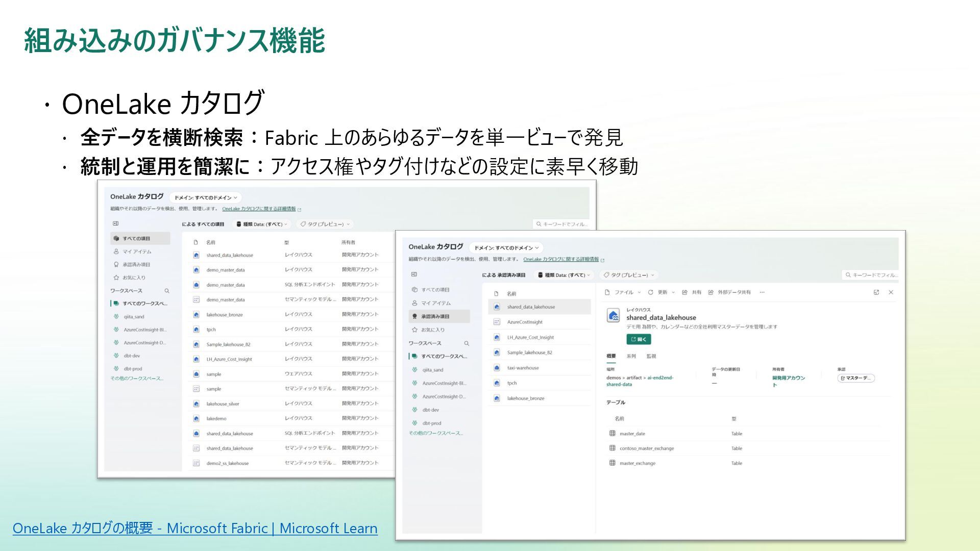The width and height of the screenshot is (980, 551).
Task: Select すべてのワークスペース in back sidebar
Action: [x=140, y=304]
